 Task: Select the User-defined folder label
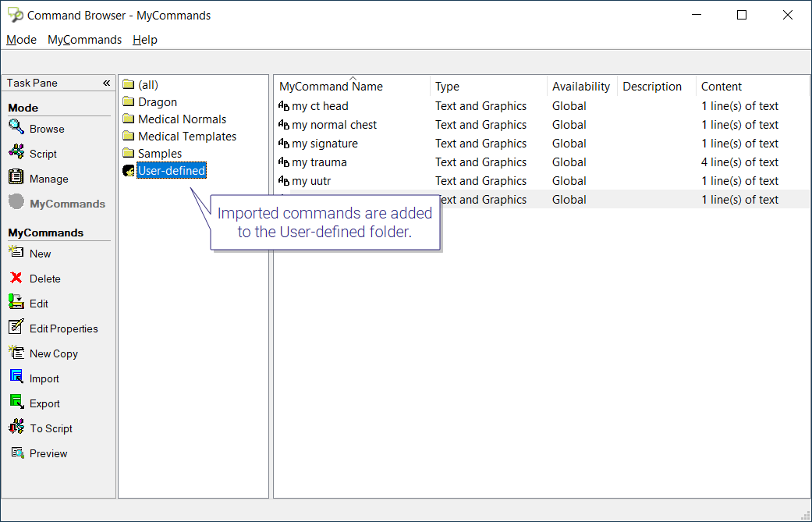pyautogui.click(x=172, y=170)
